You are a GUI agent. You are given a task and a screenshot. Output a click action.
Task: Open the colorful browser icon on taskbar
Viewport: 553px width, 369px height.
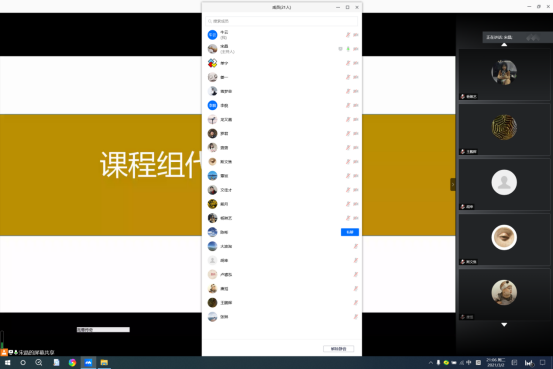click(72, 362)
